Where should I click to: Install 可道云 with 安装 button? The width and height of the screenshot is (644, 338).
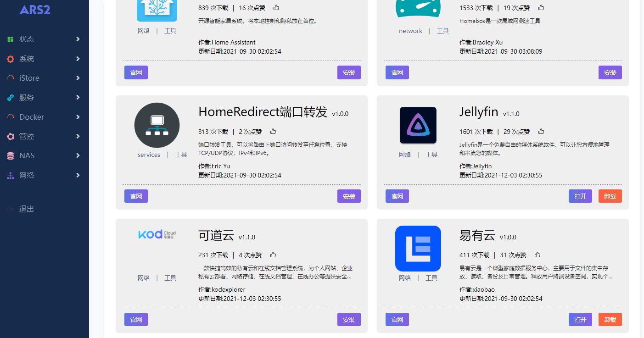(349, 320)
